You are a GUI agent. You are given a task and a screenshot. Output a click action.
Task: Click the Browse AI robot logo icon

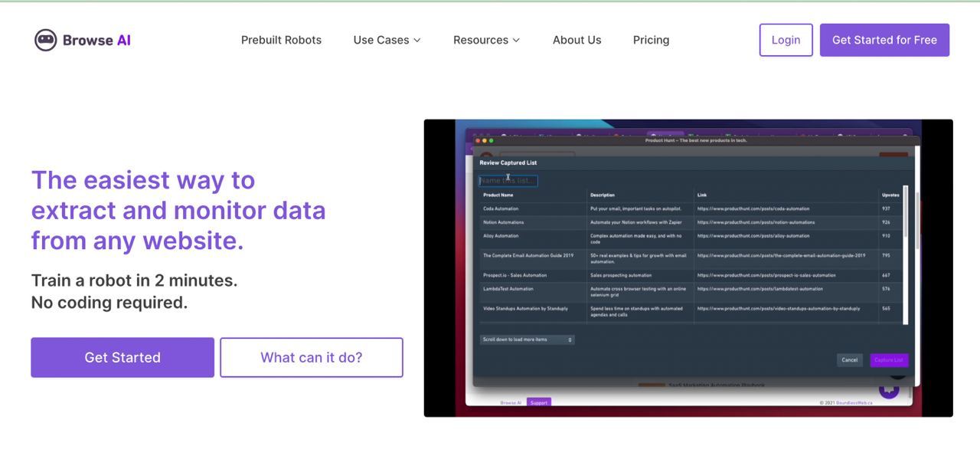point(46,40)
